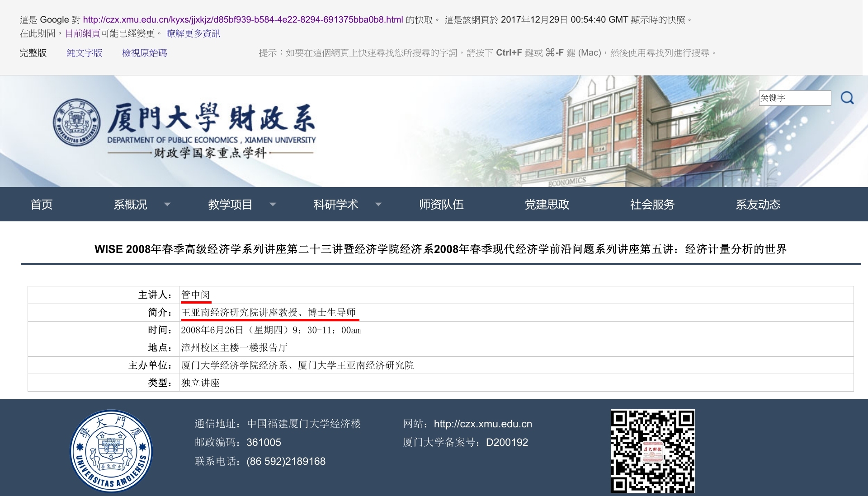Click the QR code image in footer
This screenshot has height=496, width=868.
652,450
